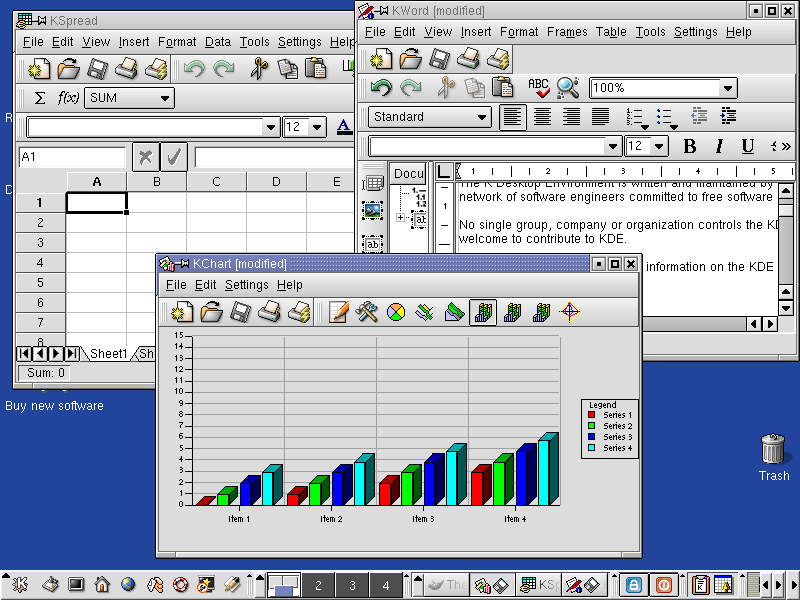This screenshot has height=600, width=800.
Task: Click Series 1 red legend swatch
Action: (591, 415)
